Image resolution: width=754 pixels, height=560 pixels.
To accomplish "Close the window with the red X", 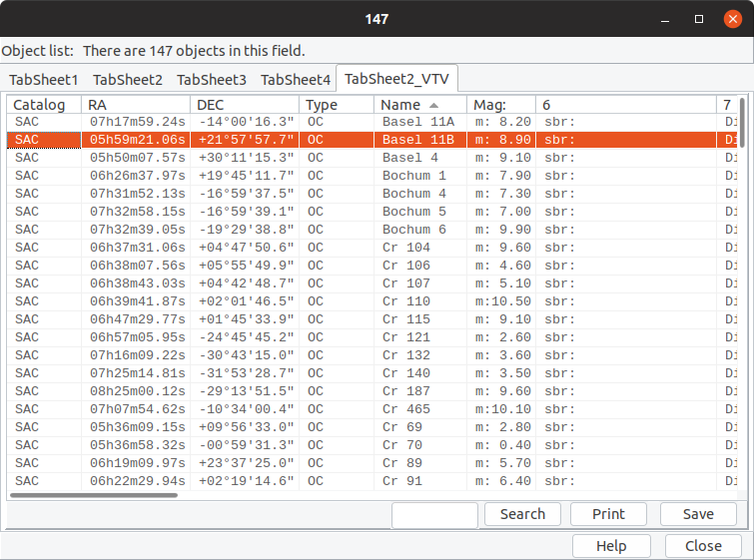I will coord(732,19).
